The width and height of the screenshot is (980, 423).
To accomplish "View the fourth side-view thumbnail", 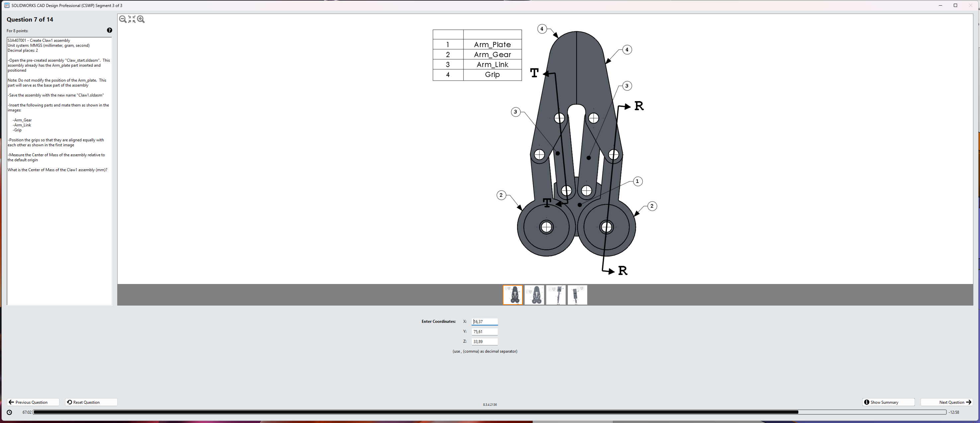I will 577,295.
